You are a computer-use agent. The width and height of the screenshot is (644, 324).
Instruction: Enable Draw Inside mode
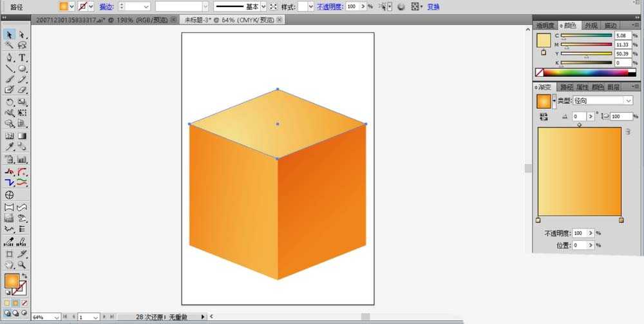click(24, 313)
